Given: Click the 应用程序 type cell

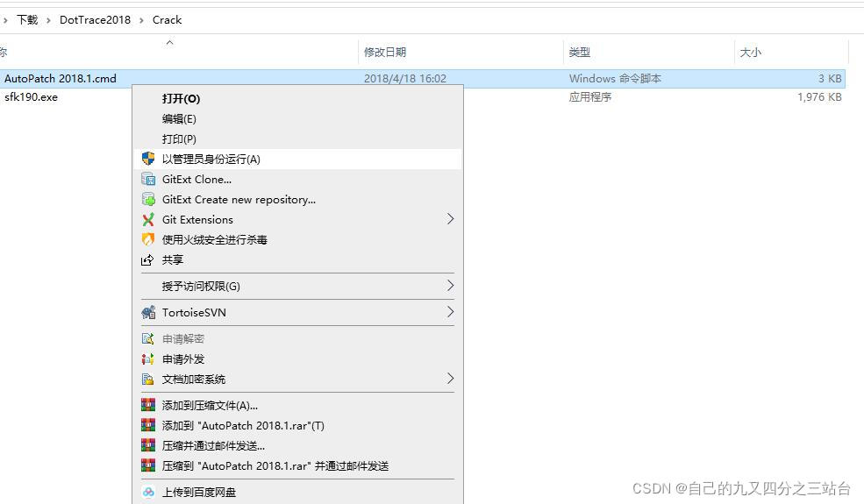Looking at the screenshot, I should (x=590, y=97).
